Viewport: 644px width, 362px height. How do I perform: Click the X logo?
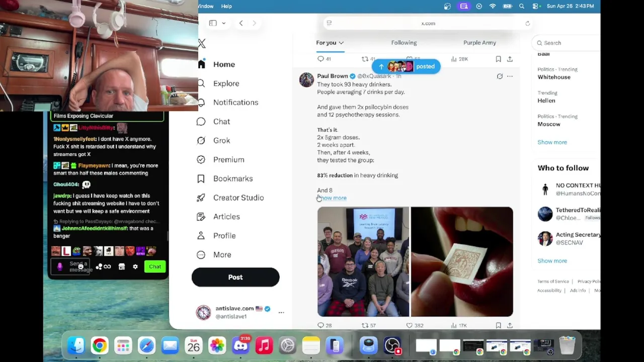tap(202, 44)
